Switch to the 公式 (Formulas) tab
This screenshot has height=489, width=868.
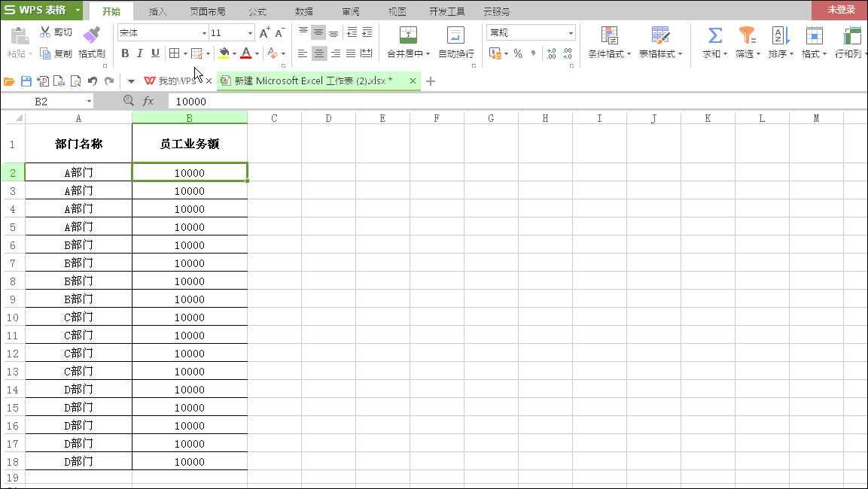point(257,11)
